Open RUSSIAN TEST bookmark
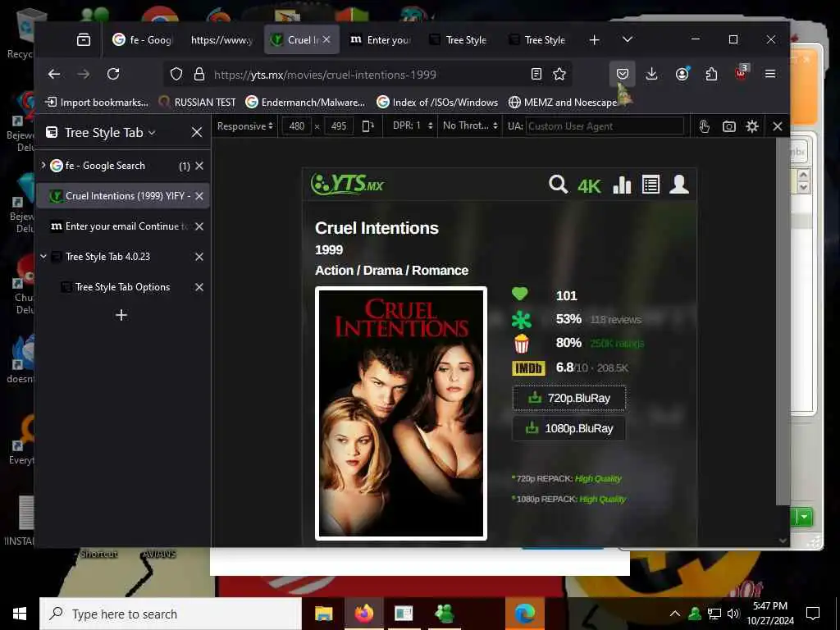The height and width of the screenshot is (630, 840). click(198, 103)
